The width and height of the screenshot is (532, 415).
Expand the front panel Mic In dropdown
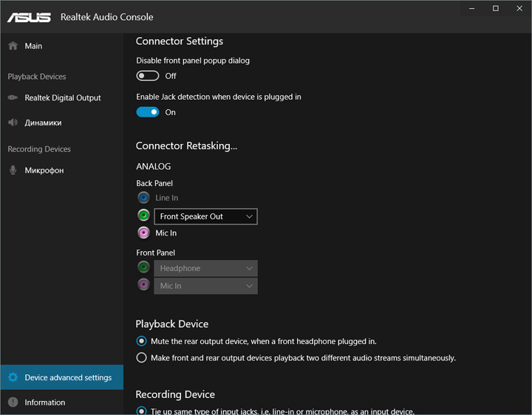205,286
